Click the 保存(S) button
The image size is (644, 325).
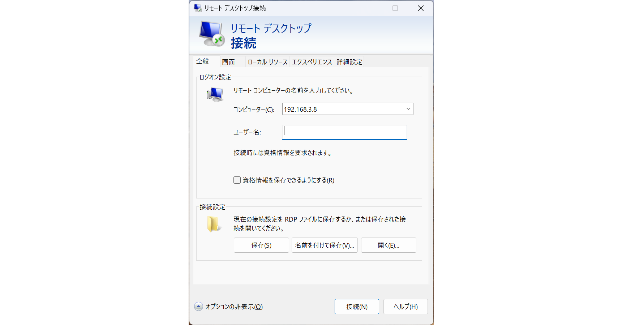[x=261, y=245]
